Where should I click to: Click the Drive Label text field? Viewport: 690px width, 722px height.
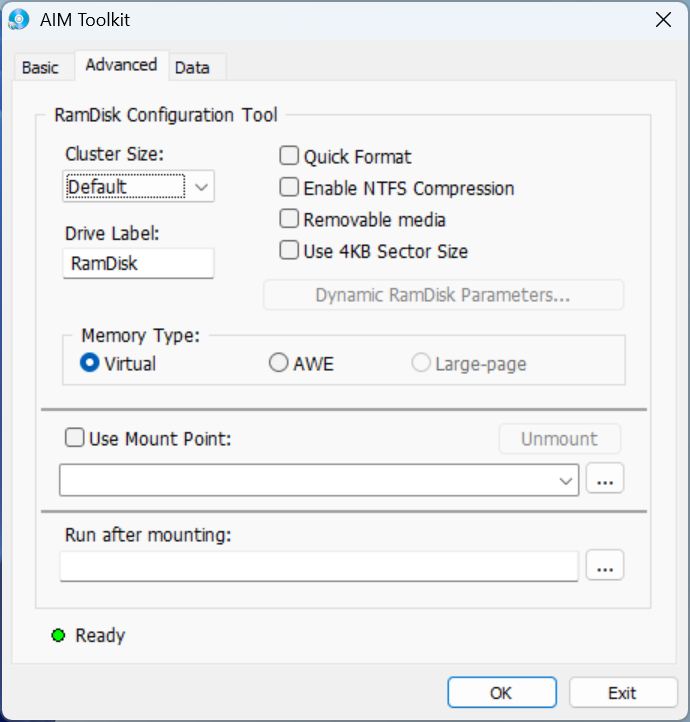pos(138,264)
